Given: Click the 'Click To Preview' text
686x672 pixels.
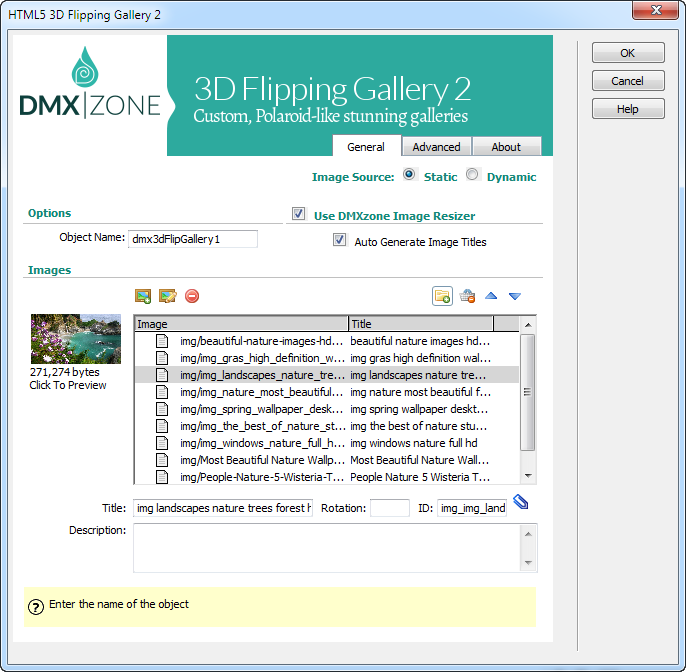Looking at the screenshot, I should point(68,385).
